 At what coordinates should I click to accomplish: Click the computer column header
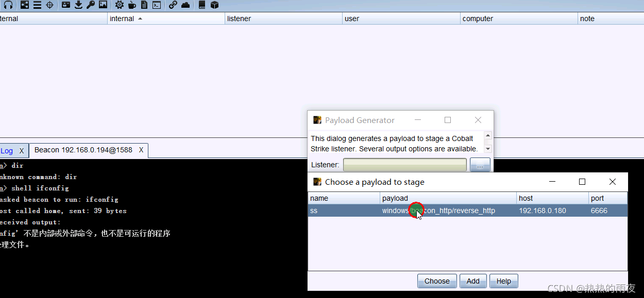519,19
